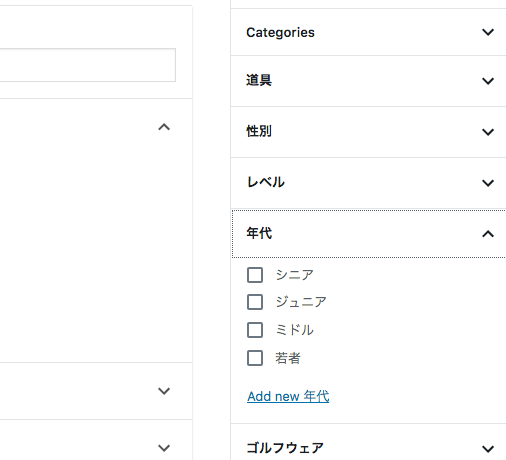
Task: Click the レベル panel heading
Action: pos(266,182)
